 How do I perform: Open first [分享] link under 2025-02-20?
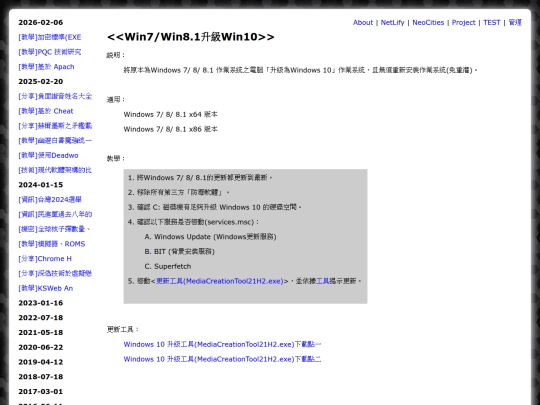(x=55, y=96)
